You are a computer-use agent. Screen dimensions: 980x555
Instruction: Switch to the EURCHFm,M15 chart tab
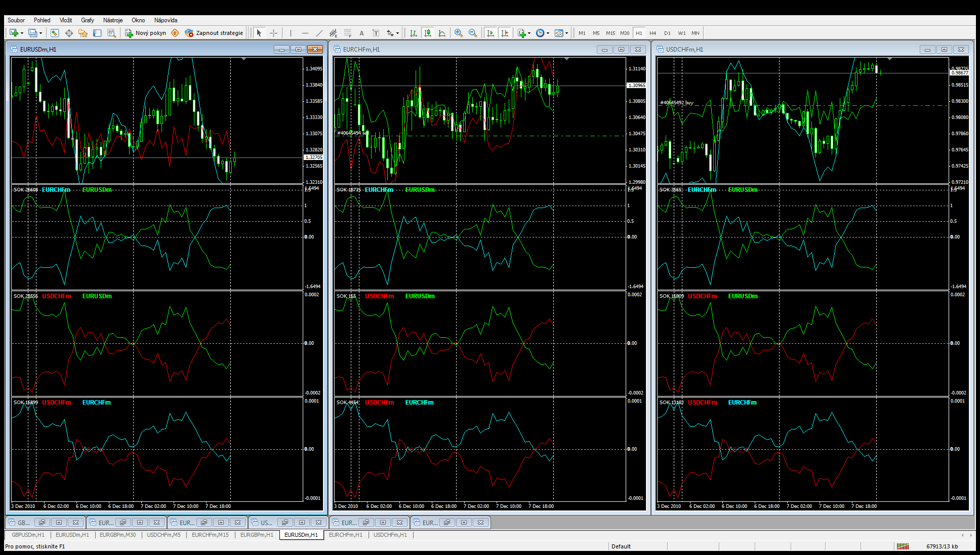[210, 535]
